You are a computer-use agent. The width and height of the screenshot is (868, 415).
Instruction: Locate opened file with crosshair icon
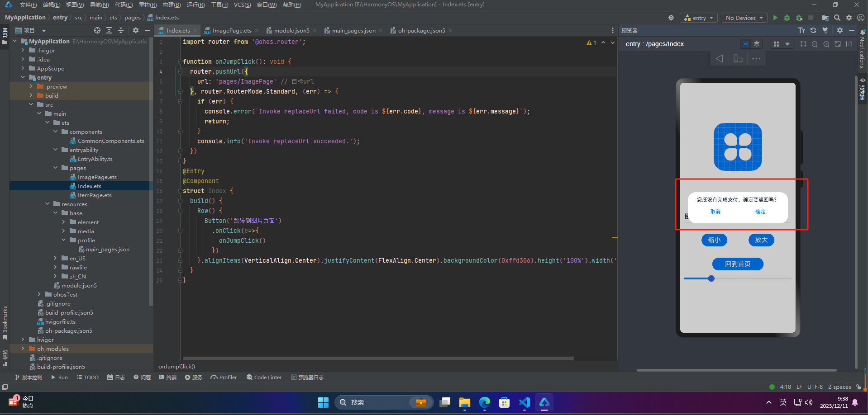click(x=97, y=30)
